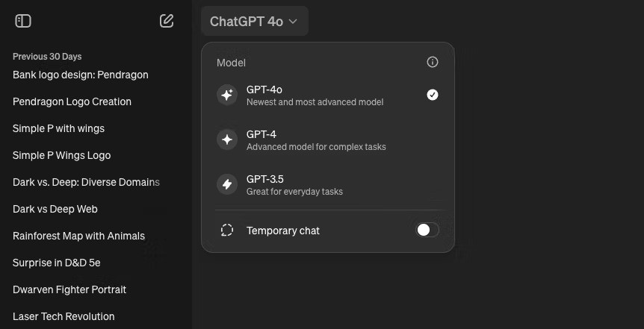Click the GPT-4o sparkle icon
644x329 pixels.
[x=227, y=95]
